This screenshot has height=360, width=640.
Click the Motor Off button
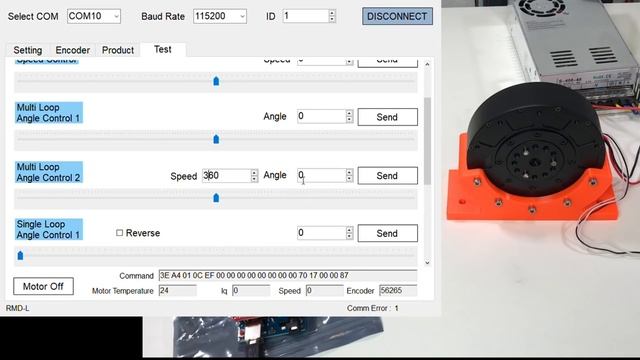43,287
